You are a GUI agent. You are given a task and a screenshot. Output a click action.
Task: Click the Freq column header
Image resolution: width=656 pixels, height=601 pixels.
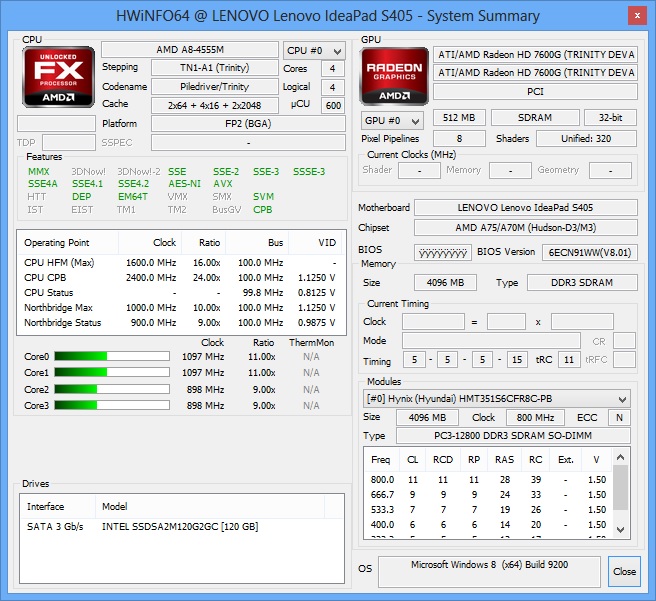pos(382,460)
